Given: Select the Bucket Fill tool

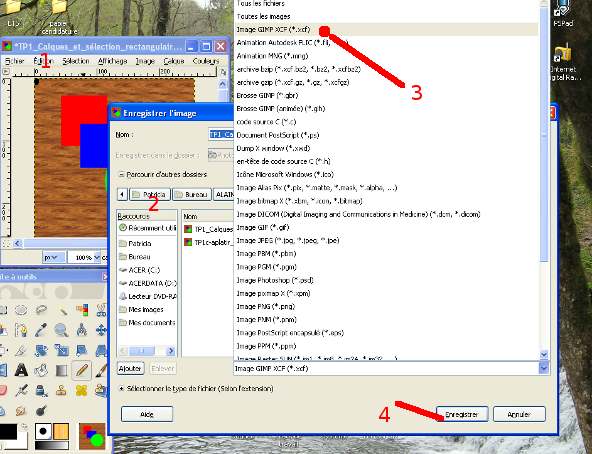Looking at the screenshot, I should (x=41, y=370).
